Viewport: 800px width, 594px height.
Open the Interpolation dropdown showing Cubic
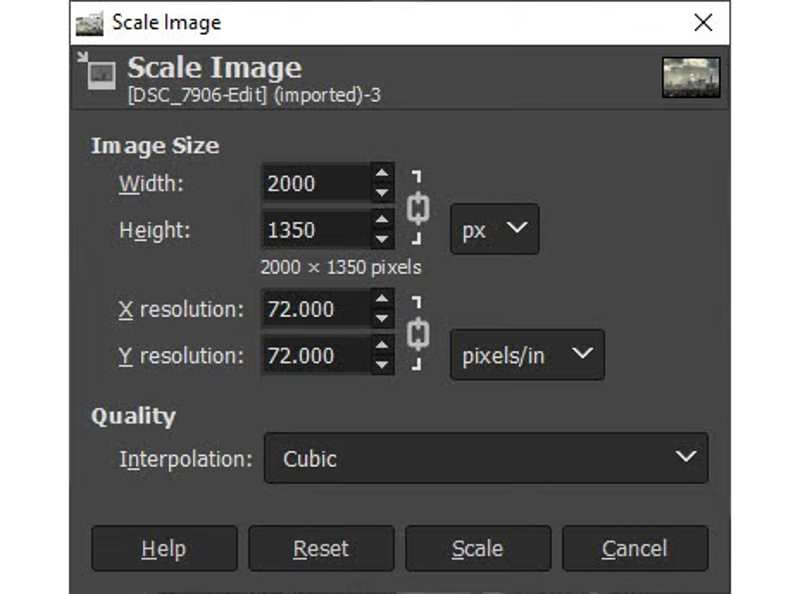click(x=486, y=458)
